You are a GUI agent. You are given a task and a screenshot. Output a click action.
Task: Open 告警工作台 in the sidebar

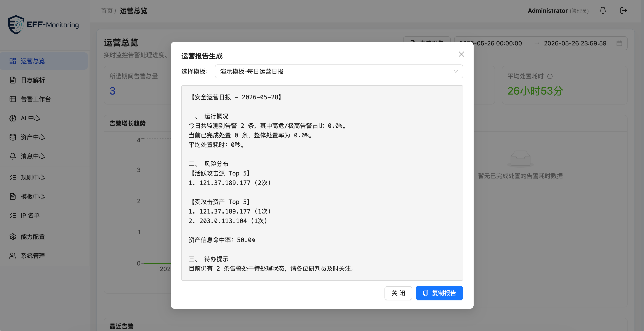[44, 99]
